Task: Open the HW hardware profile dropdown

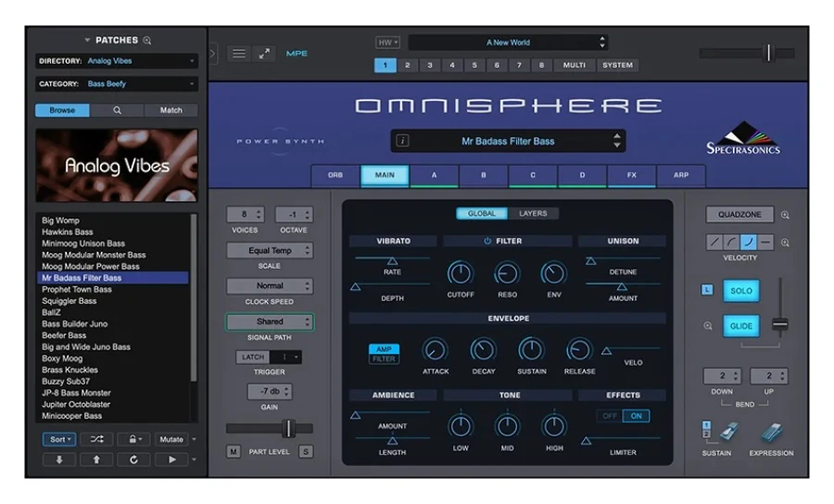Action: [x=387, y=42]
